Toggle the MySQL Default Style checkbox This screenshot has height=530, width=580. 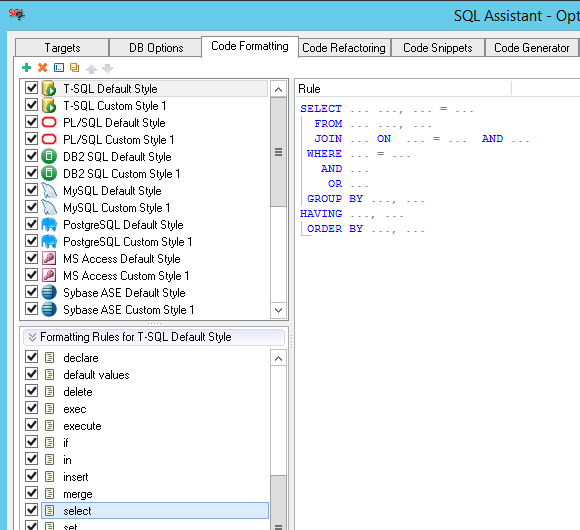31,190
